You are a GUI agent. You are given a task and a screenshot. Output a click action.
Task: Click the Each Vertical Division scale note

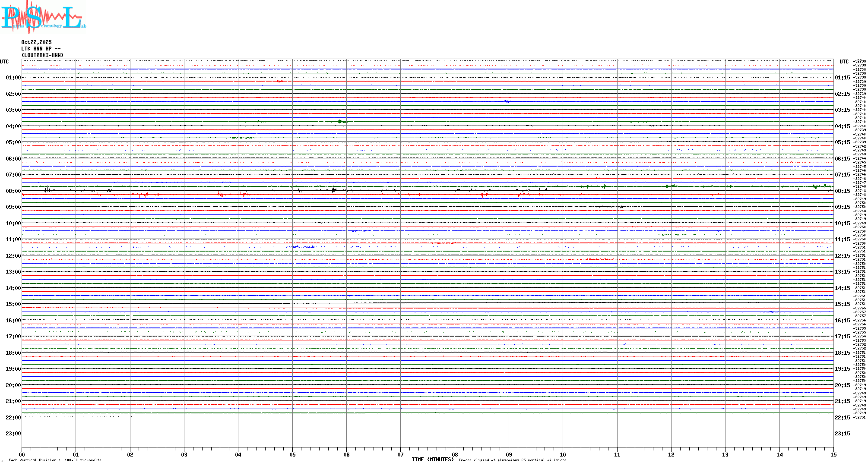(55, 460)
